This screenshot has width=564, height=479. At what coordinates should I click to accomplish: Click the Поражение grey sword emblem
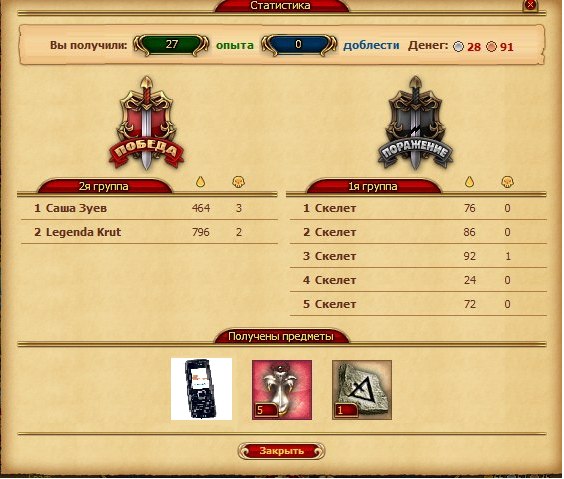pyautogui.click(x=415, y=123)
